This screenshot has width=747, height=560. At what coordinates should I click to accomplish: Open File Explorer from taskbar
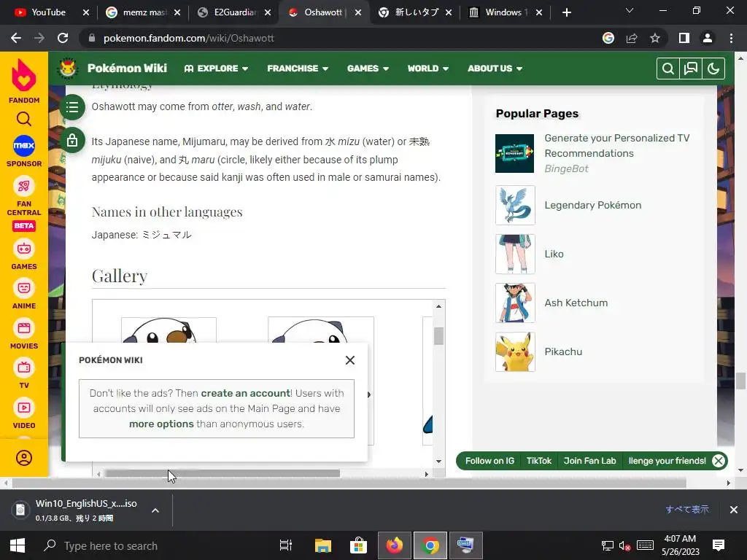tap(323, 545)
